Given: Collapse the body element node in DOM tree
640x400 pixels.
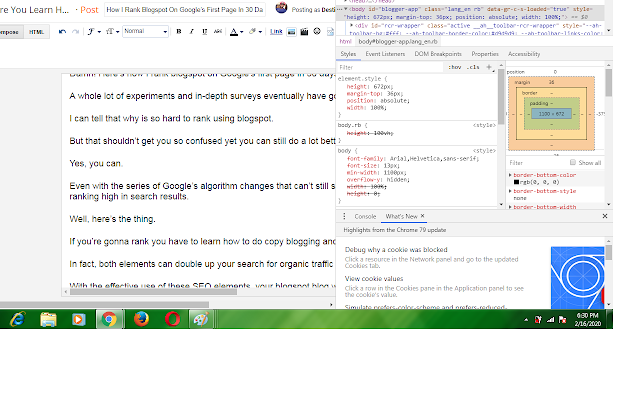Looking at the screenshot, I should click(346, 9).
